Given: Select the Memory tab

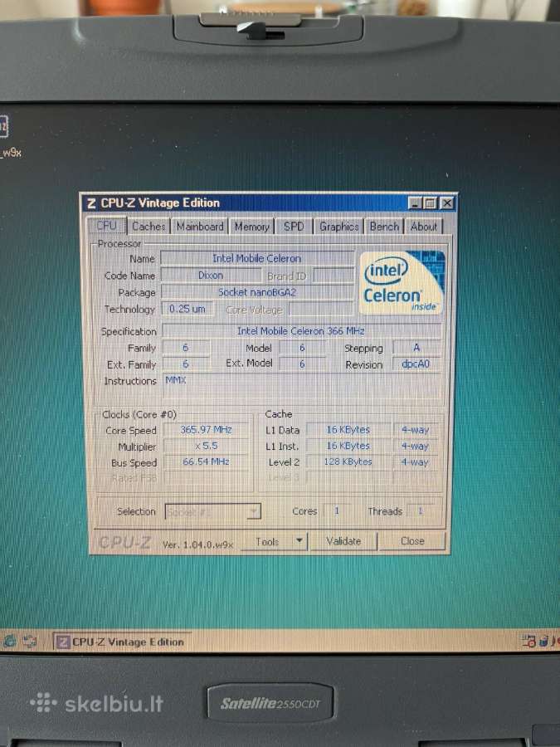Looking at the screenshot, I should tap(251, 227).
